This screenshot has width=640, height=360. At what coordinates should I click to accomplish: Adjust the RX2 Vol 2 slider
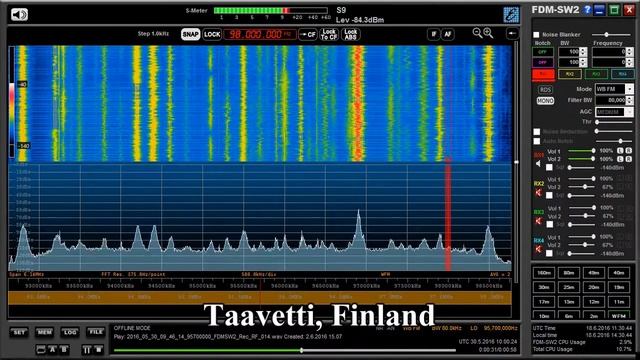click(581, 187)
